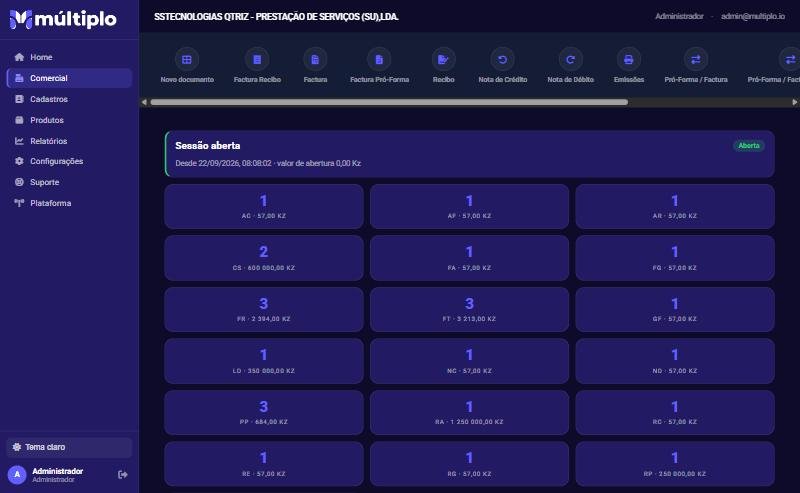Click the Administrador name in sidebar footer
The image size is (800, 493).
click(57, 471)
